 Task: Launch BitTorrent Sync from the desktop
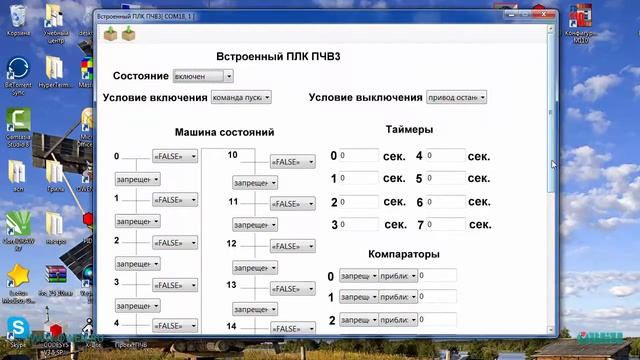[x=18, y=76]
